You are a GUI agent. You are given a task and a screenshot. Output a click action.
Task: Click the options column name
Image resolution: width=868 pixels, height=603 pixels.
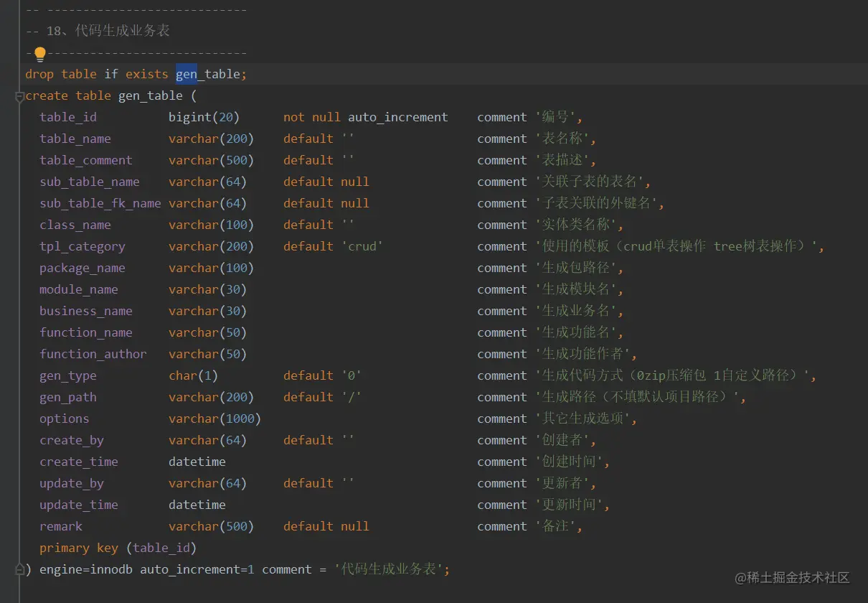pos(65,419)
